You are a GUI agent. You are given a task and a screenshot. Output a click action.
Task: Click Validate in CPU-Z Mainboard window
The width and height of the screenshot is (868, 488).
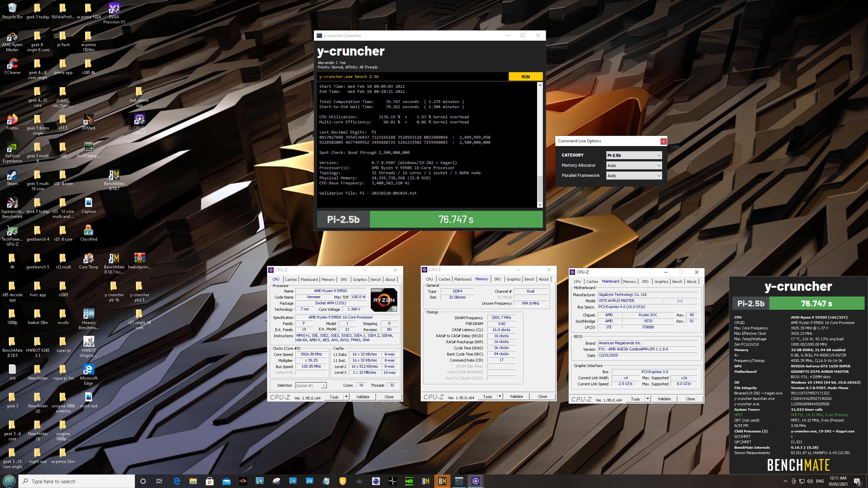click(664, 399)
